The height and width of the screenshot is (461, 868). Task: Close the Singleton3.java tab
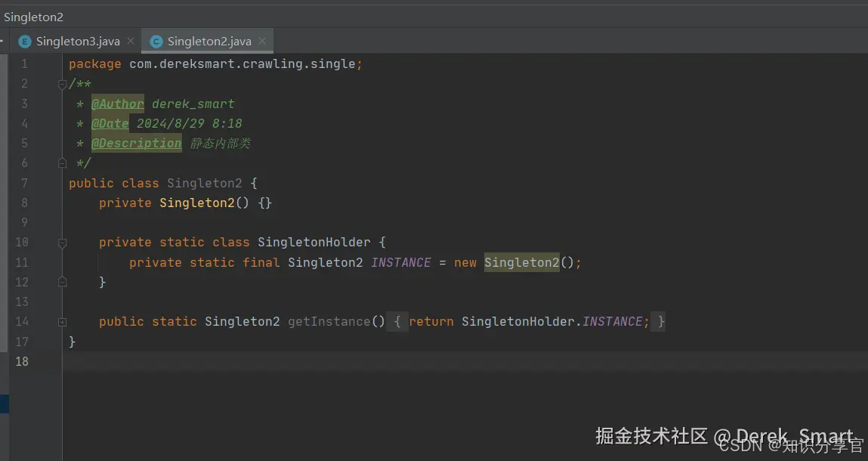[131, 41]
